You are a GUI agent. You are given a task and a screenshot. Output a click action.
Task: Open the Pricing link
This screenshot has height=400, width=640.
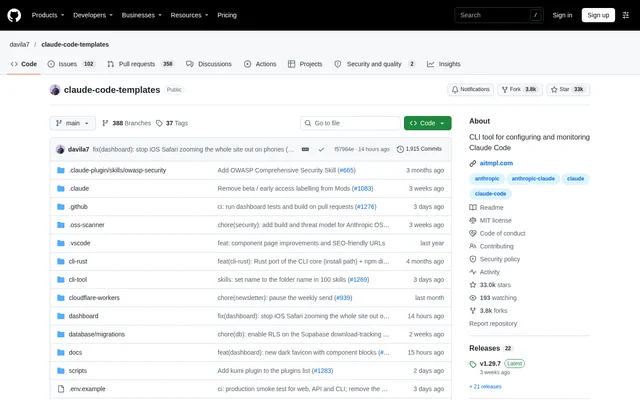pos(227,15)
